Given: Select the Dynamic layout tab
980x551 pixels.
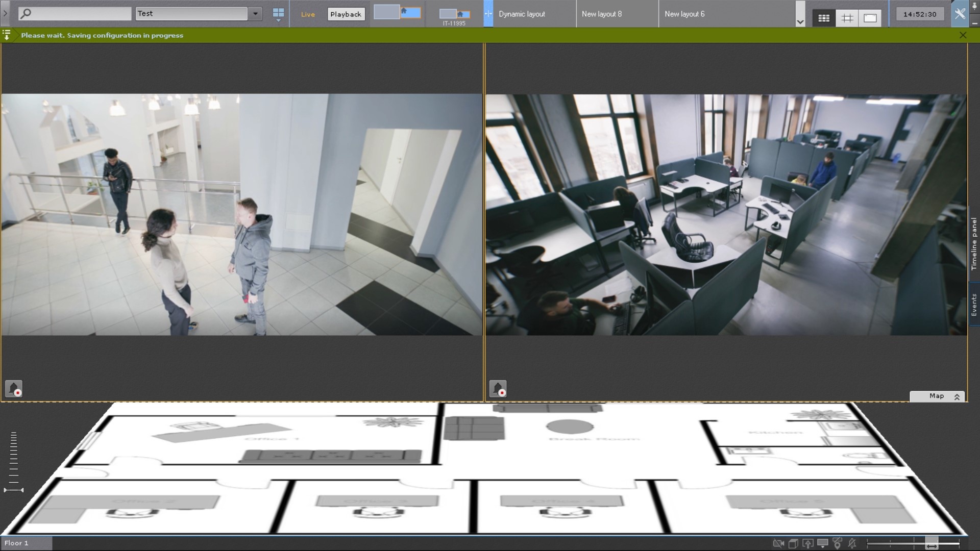Looking at the screenshot, I should 522,14.
